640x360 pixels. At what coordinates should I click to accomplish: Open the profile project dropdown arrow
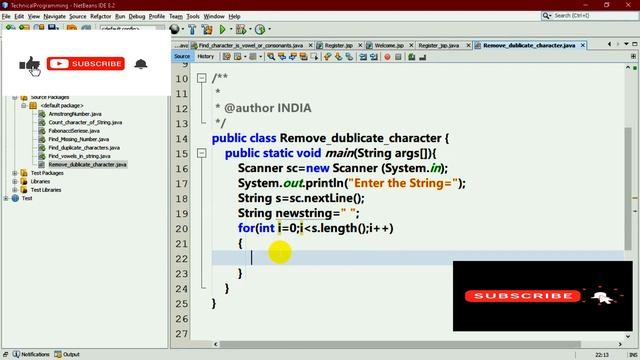pos(269,29)
